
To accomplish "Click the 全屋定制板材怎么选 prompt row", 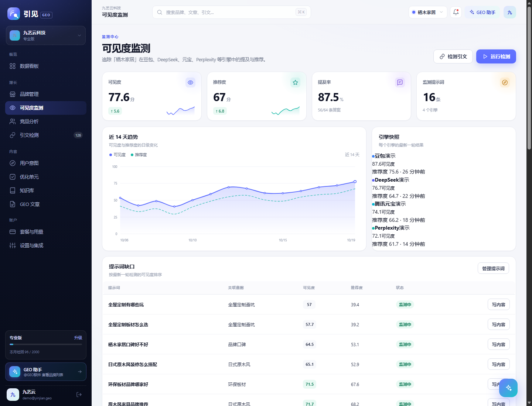I will 309,324.
